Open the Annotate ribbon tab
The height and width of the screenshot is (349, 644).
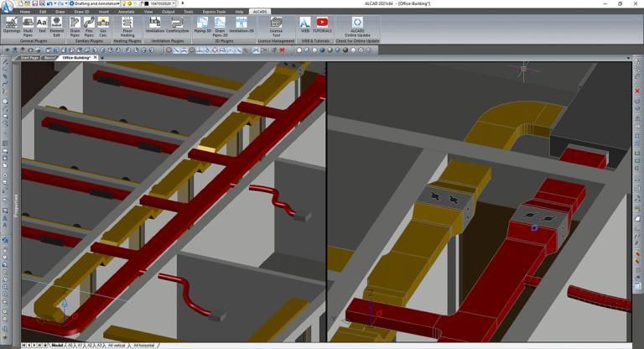(x=126, y=12)
